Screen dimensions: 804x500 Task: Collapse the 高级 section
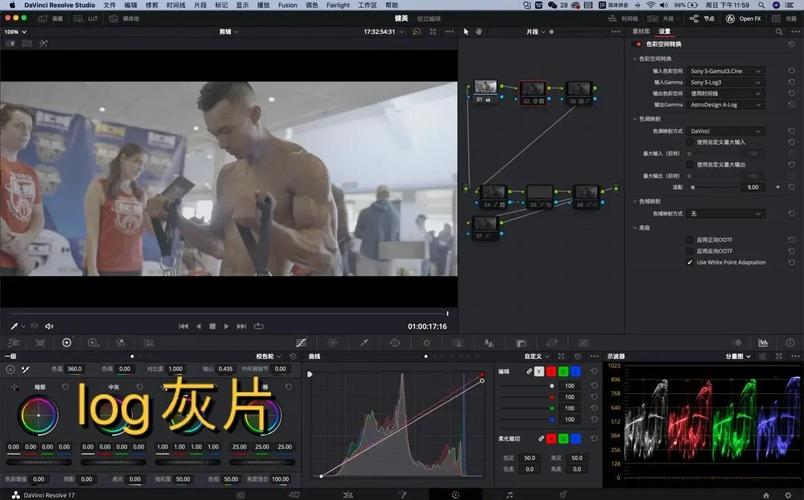635,228
